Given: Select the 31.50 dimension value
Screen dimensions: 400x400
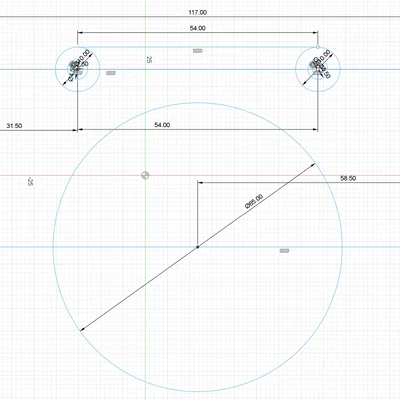Looking at the screenshot, I should (x=14, y=126).
